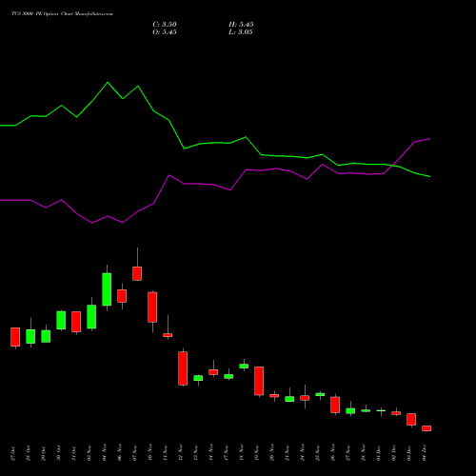
Task: Click the low value 'L: 3.05'
Action: 241,32
